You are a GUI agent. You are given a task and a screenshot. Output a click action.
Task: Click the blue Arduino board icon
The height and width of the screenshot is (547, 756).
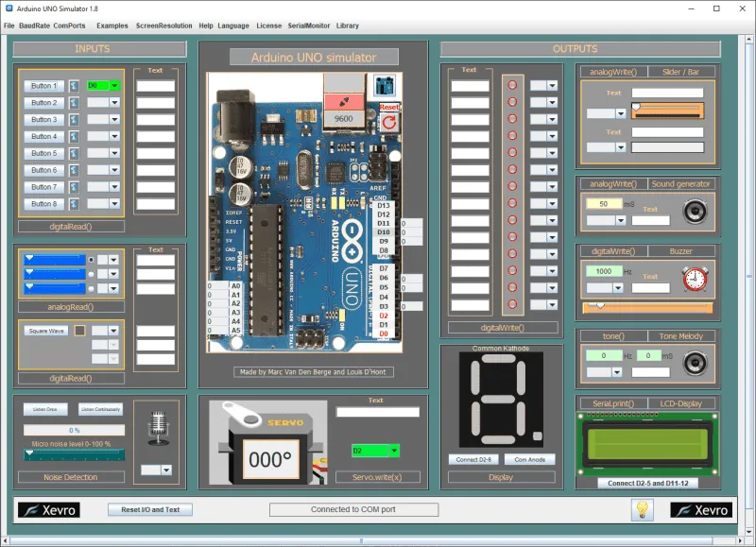tap(385, 85)
